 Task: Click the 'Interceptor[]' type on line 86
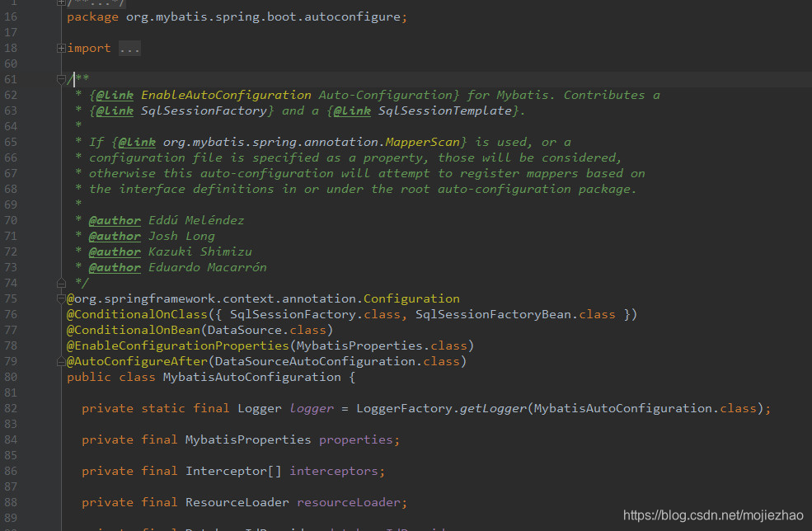coord(233,471)
